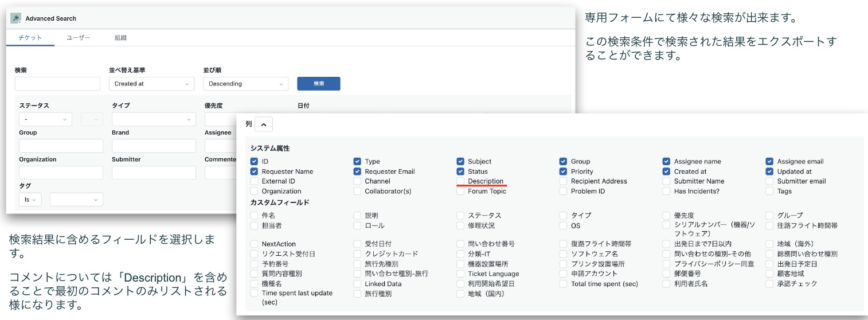868x320 pixels.
Task: Open the 並び順 Descending dropdown
Action: coord(245,84)
